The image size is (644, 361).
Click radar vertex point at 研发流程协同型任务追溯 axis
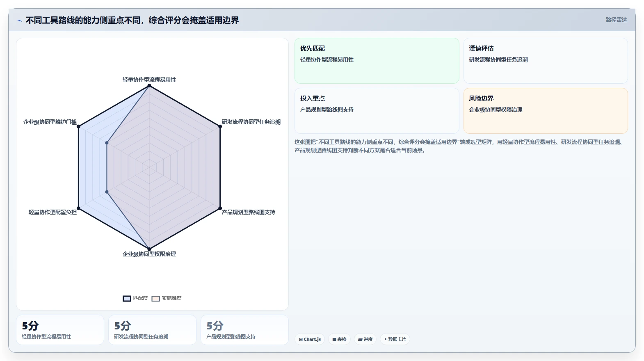point(220,126)
